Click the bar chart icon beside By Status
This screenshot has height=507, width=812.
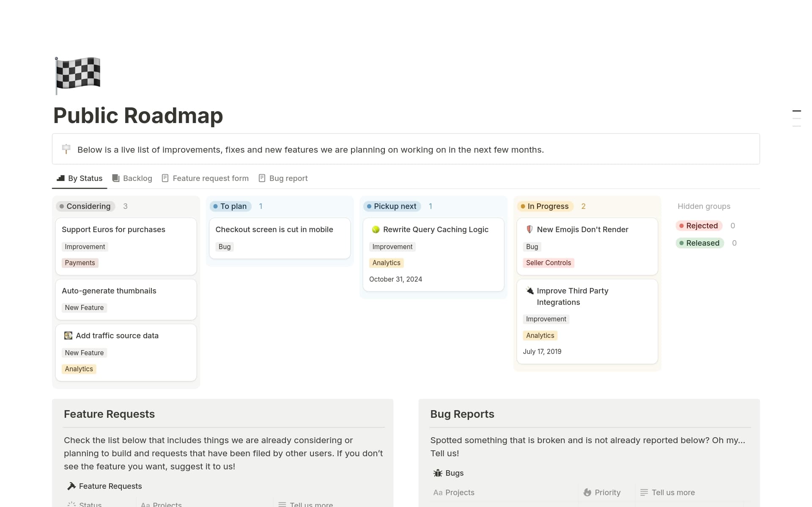[60, 178]
